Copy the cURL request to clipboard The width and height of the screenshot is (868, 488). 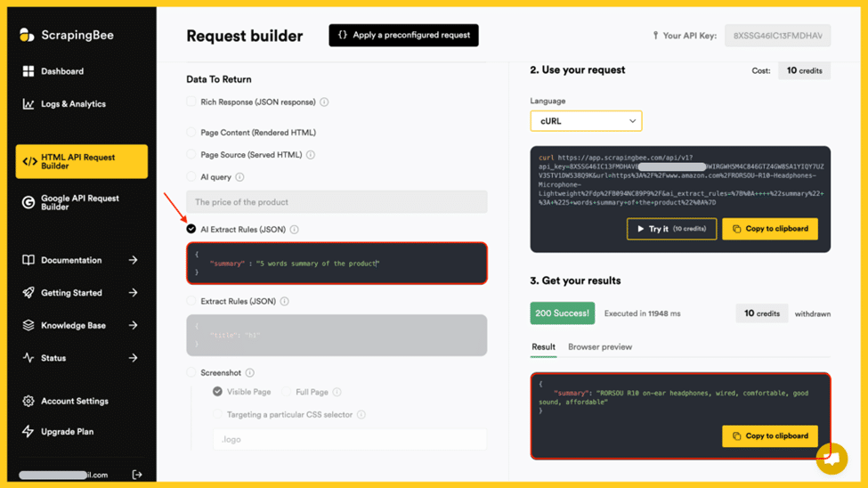[x=770, y=229]
